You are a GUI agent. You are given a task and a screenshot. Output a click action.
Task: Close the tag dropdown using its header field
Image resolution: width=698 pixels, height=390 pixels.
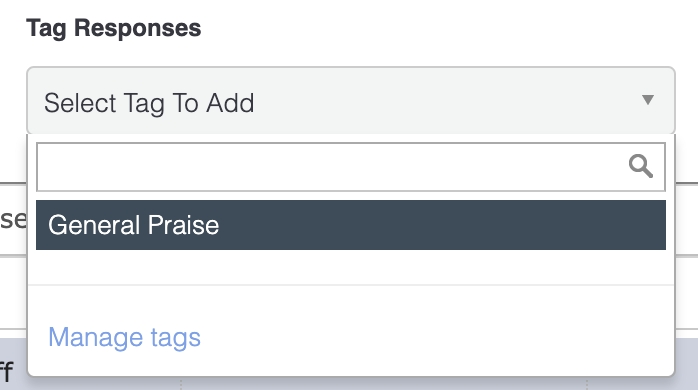[x=351, y=101]
